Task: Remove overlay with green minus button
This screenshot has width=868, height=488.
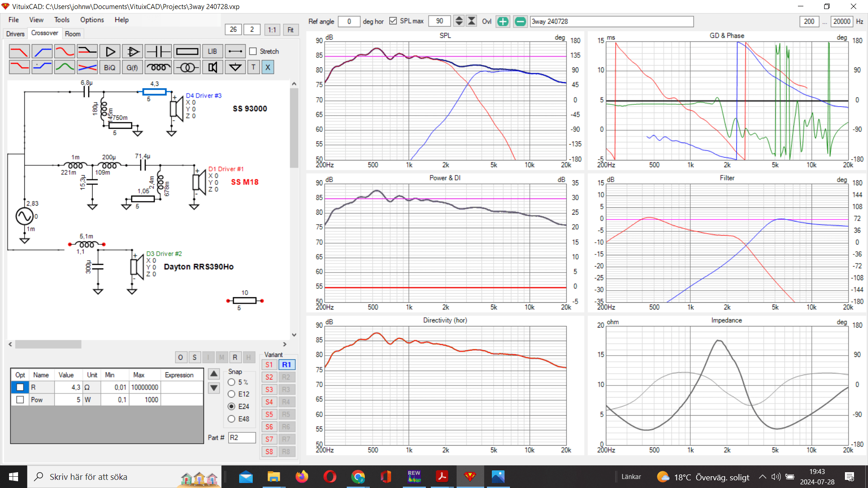Action: pyautogui.click(x=520, y=21)
